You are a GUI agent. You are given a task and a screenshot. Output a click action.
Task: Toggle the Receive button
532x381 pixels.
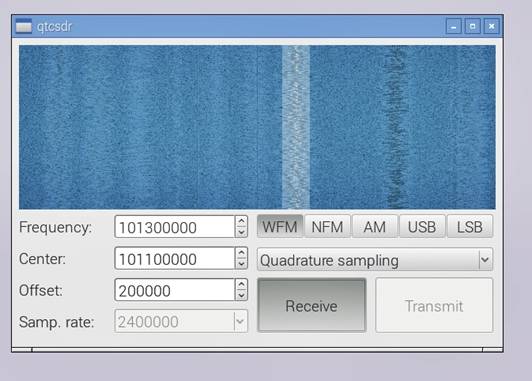coord(311,305)
